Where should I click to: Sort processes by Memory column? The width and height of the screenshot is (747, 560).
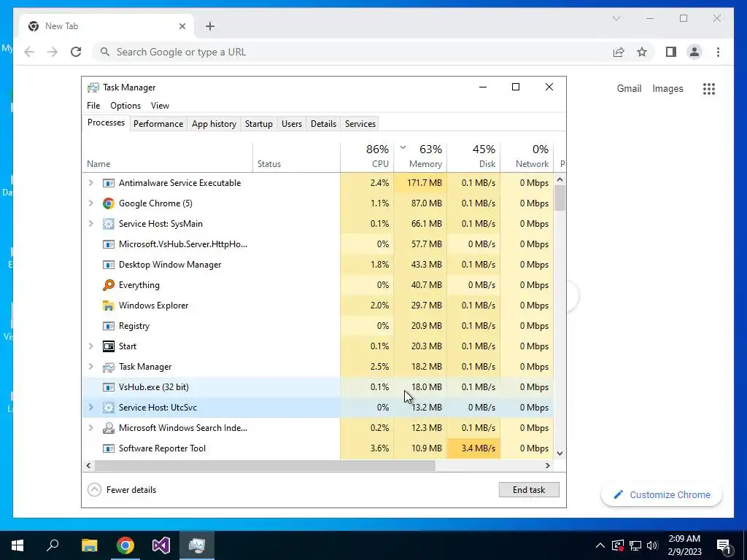coord(420,157)
